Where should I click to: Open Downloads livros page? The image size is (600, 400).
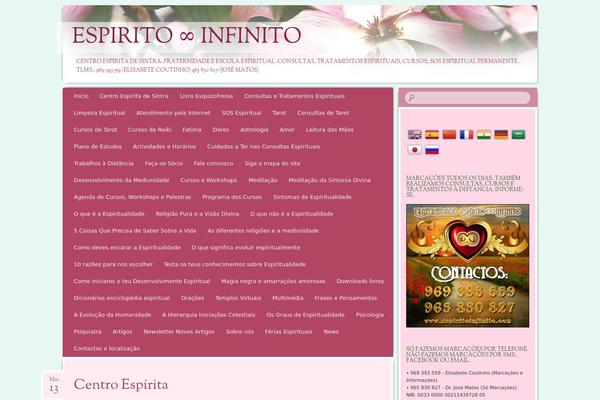pos(360,281)
